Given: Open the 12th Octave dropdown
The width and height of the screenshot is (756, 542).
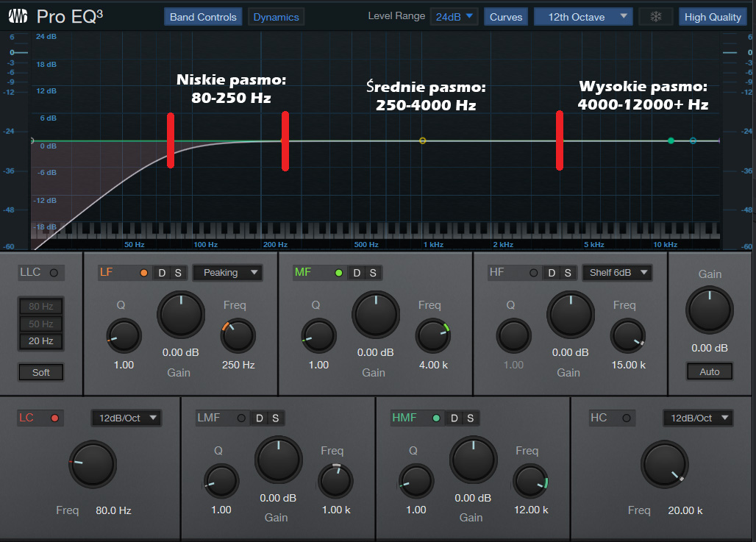Looking at the screenshot, I should (582, 17).
